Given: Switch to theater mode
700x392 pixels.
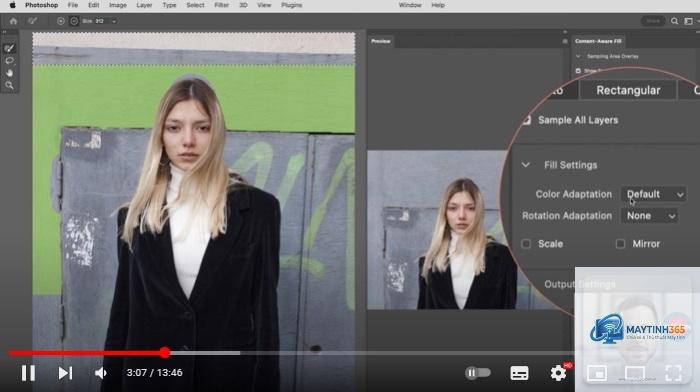Looking at the screenshot, I should [635, 373].
